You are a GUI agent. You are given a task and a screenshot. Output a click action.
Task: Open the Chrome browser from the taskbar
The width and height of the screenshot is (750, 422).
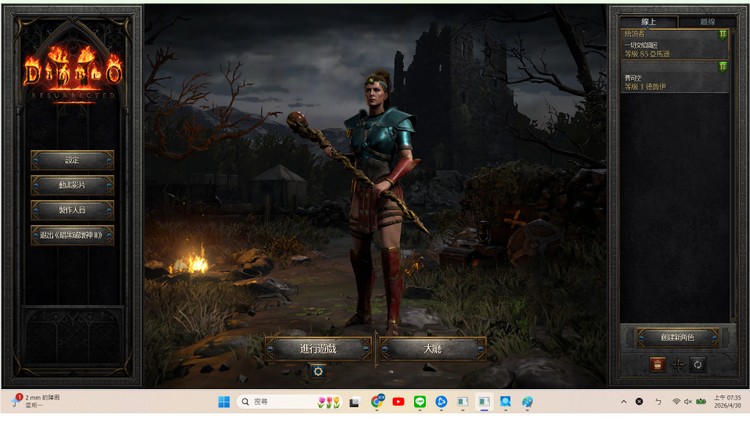pos(377,401)
